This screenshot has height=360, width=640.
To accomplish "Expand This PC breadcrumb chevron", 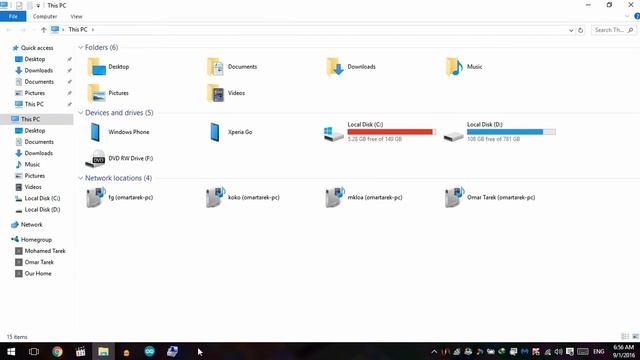I will click(93, 30).
